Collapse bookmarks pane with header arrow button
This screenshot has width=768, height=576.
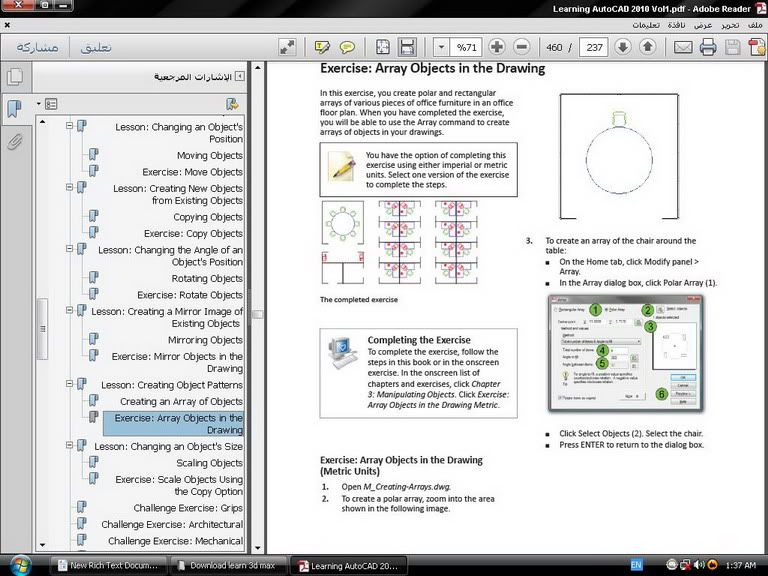point(240,76)
